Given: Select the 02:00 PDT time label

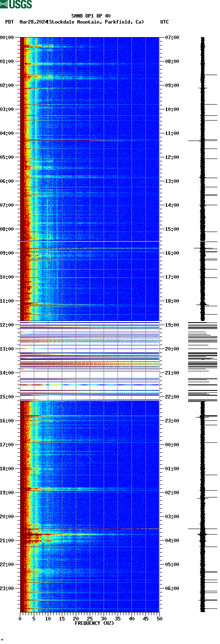Looking at the screenshot, I should (7, 85).
